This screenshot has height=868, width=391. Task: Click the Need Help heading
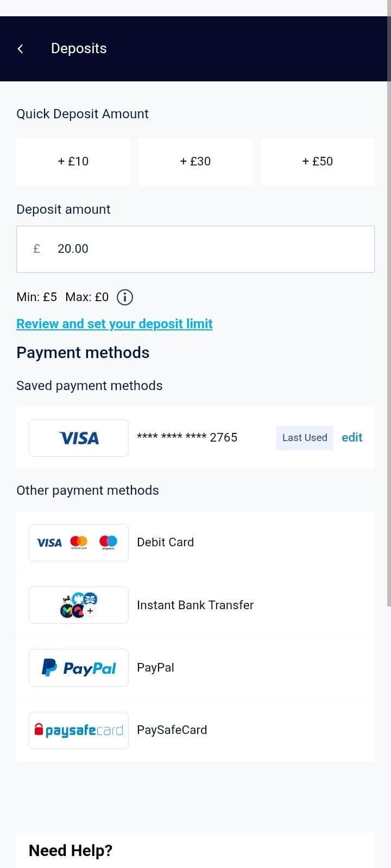coord(71,850)
